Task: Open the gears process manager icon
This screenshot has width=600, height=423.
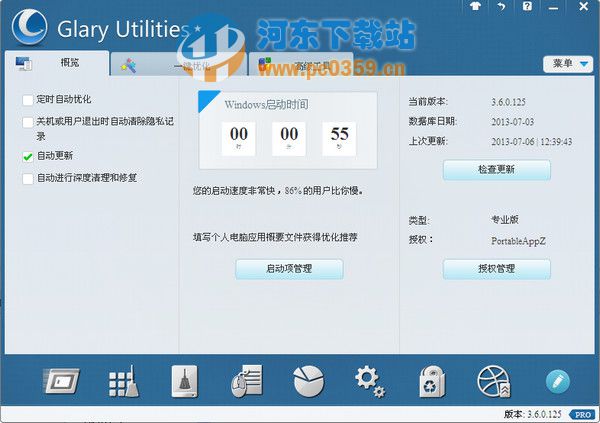Action: click(370, 381)
